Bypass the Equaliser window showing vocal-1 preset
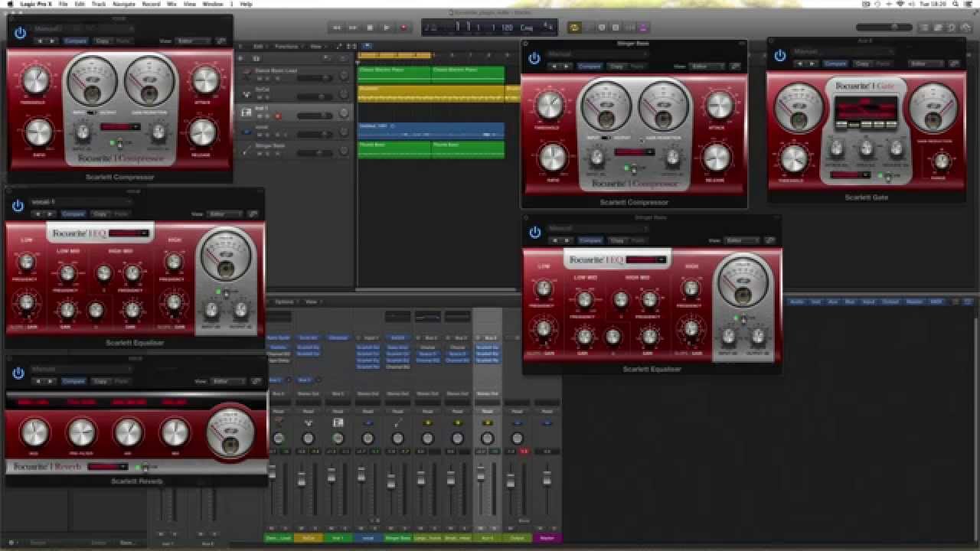The image size is (980, 551). pos(18,206)
